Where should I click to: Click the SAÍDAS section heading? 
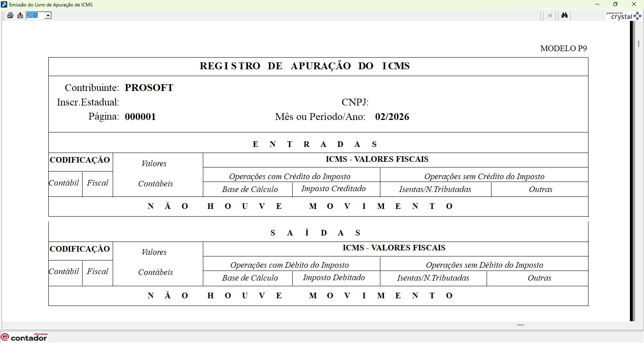(x=316, y=233)
